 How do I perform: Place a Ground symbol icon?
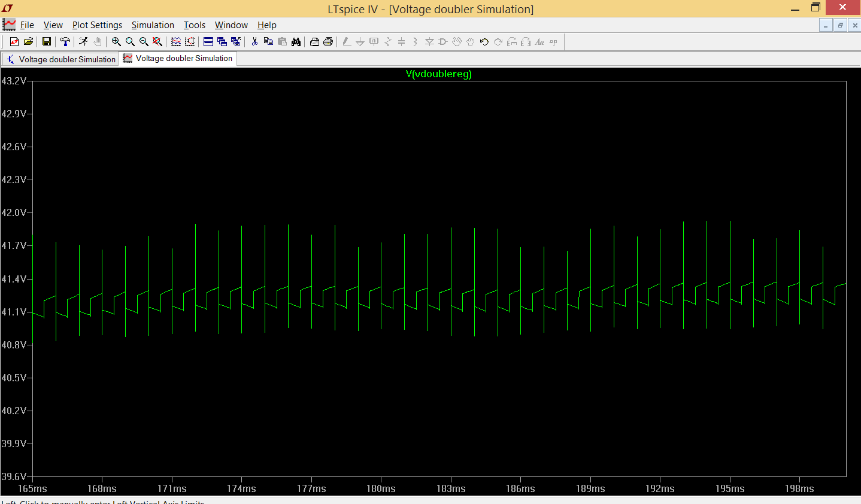[x=360, y=41]
